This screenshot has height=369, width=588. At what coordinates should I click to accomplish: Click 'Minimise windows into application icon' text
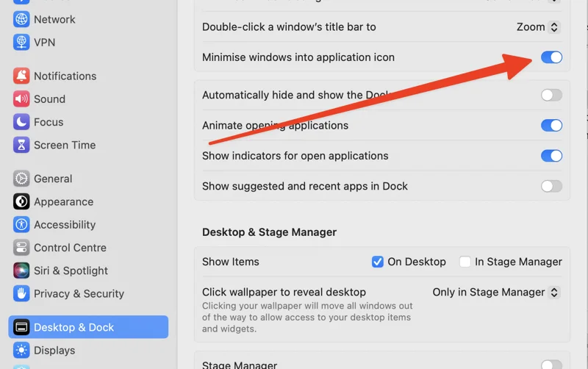click(x=298, y=57)
